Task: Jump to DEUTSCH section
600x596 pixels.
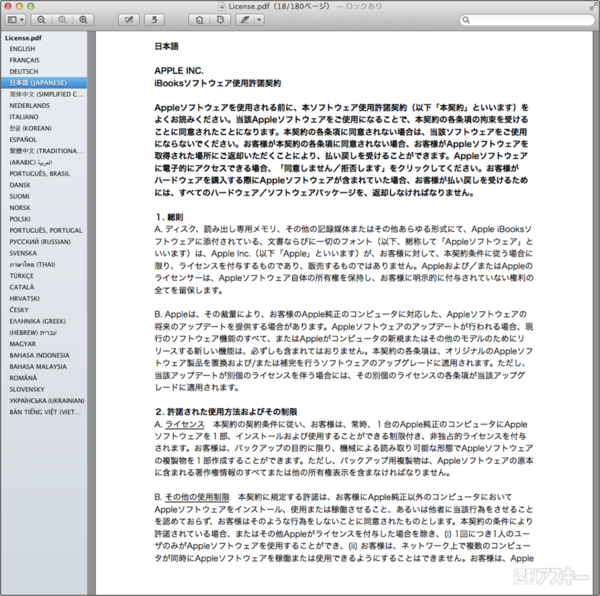Action: (x=24, y=72)
